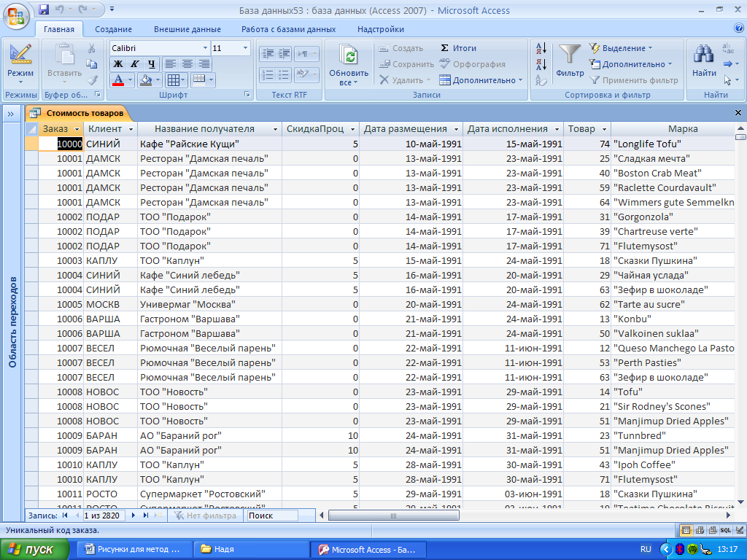This screenshot has height=560, width=747.
Task: Center align text in ribbon
Action: (187, 63)
